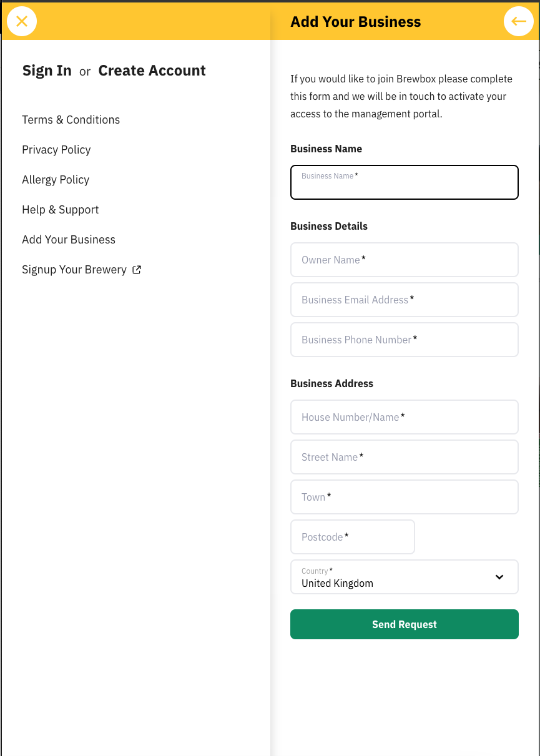Select the Postcode field

click(x=352, y=537)
